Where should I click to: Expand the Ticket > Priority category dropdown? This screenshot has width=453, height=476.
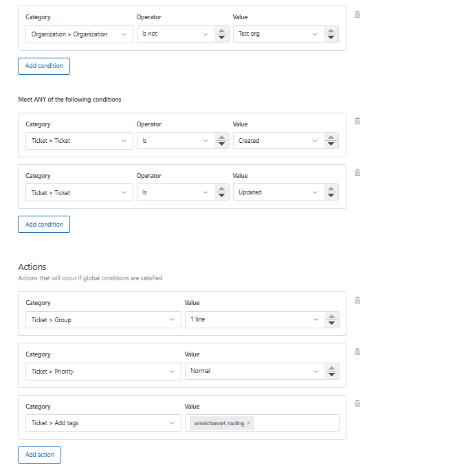click(103, 372)
